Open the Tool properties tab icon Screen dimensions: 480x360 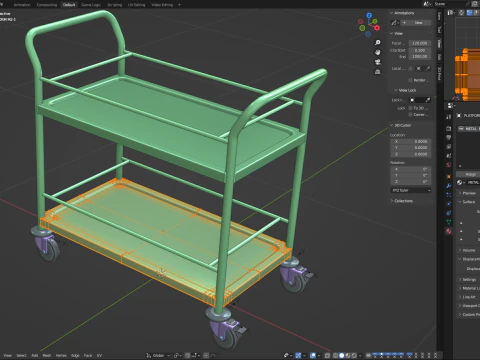449,117
